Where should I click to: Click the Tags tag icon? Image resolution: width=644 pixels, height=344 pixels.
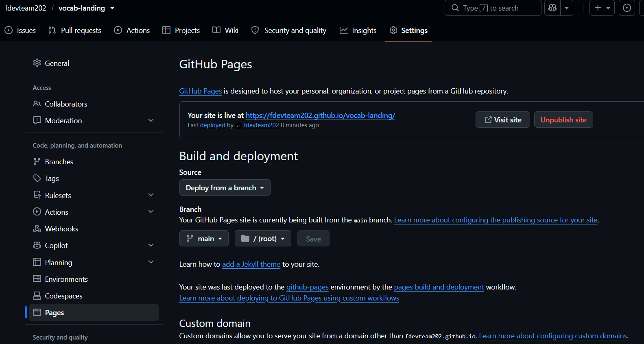(37, 178)
